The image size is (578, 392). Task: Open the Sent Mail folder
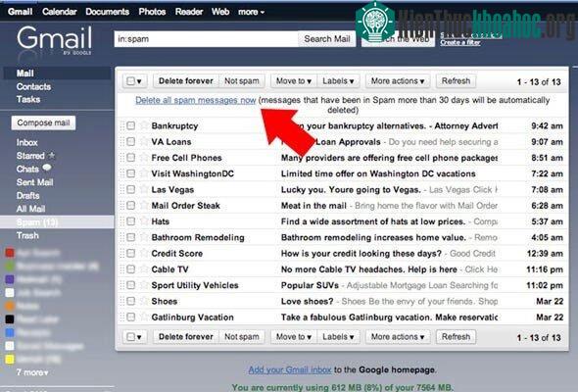34,182
